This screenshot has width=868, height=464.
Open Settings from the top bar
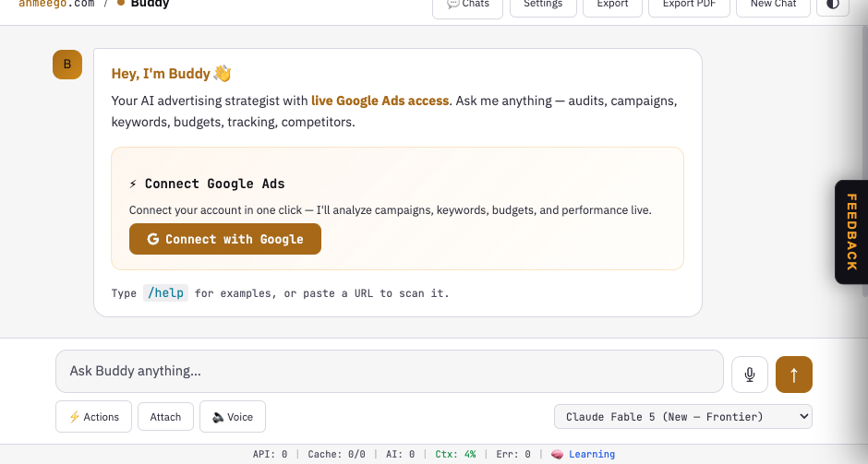point(543,6)
